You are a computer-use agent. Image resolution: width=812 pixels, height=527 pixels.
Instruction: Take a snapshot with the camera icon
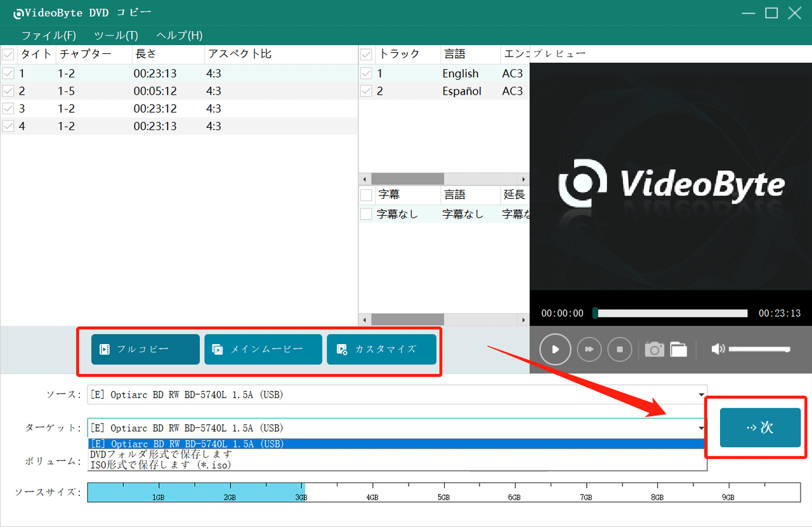pos(654,349)
